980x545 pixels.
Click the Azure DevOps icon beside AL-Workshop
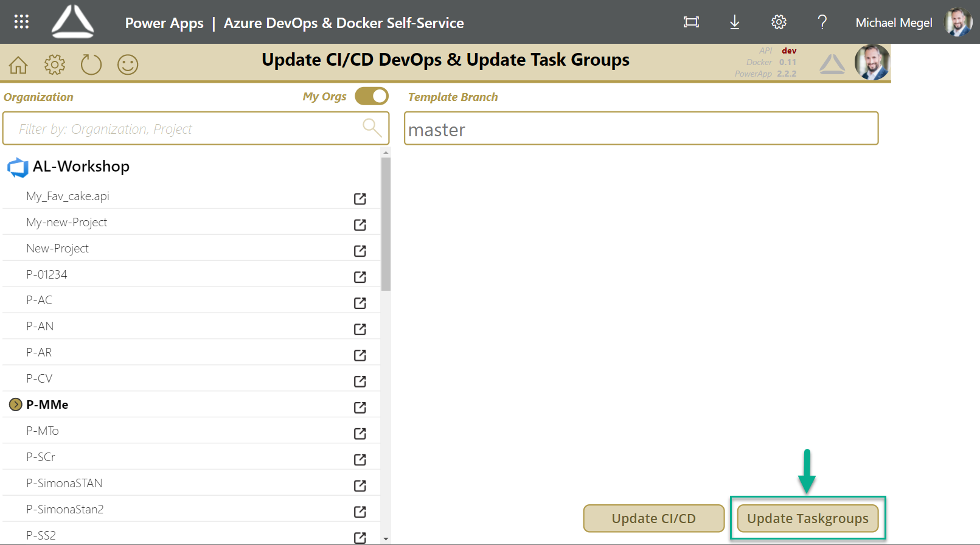tap(18, 167)
